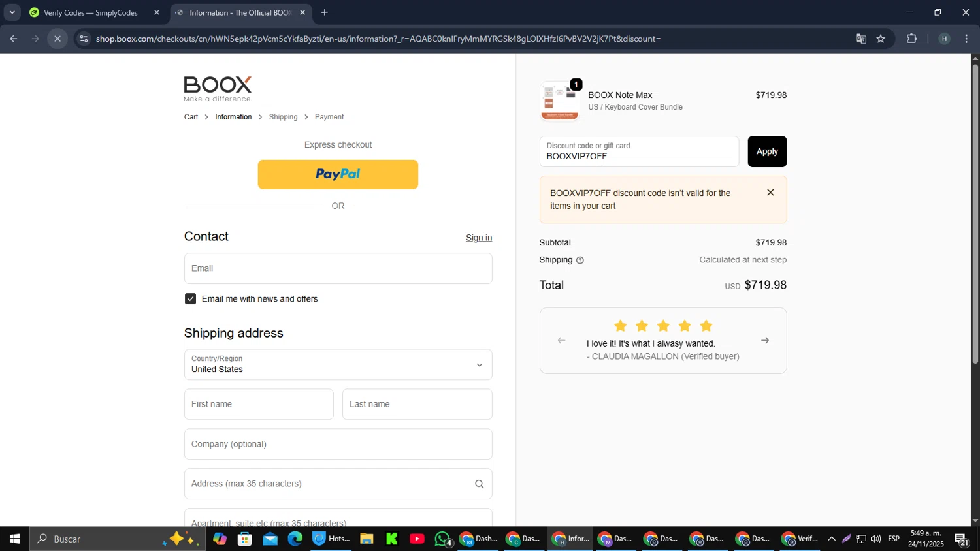
Task: Open File Explorer from the taskbar
Action: click(x=367, y=539)
